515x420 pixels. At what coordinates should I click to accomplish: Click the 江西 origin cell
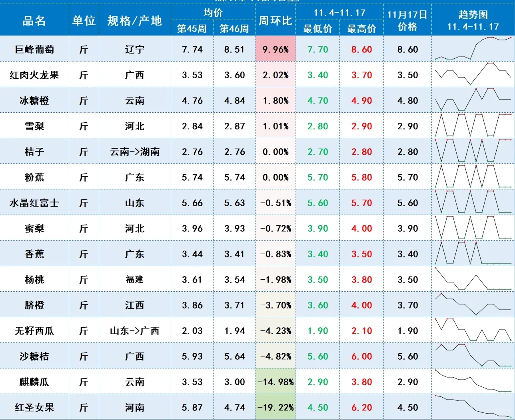(x=135, y=305)
